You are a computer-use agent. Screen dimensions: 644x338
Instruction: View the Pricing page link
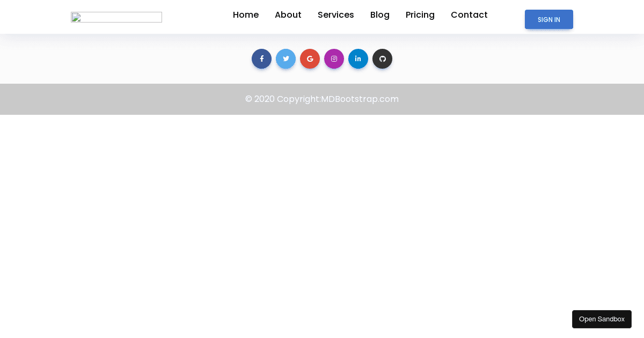coord(420,15)
